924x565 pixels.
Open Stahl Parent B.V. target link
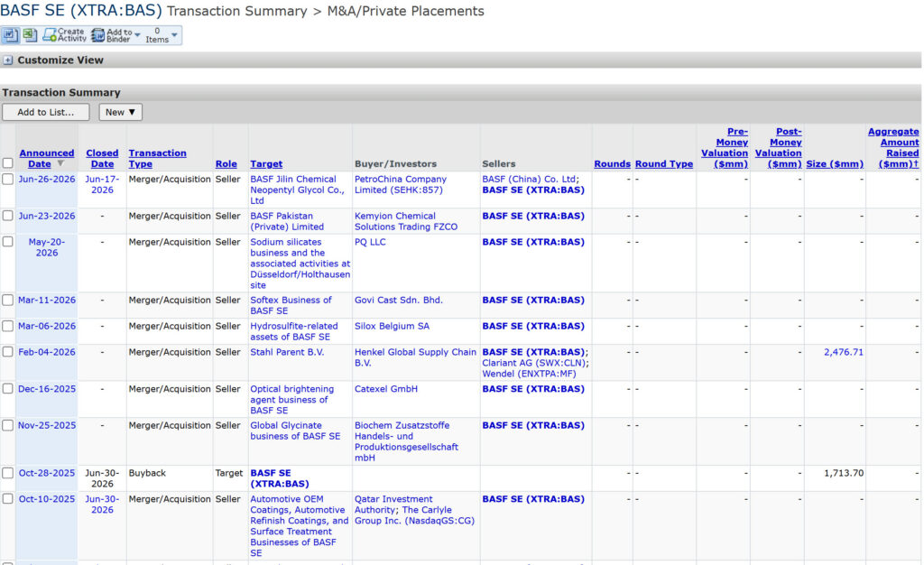coord(287,352)
